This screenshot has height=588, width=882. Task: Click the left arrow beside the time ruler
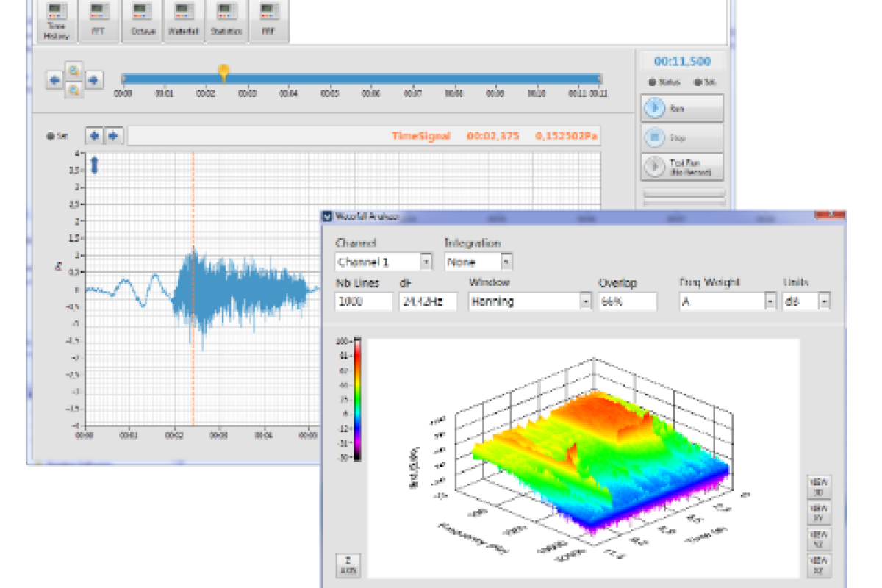[55, 79]
